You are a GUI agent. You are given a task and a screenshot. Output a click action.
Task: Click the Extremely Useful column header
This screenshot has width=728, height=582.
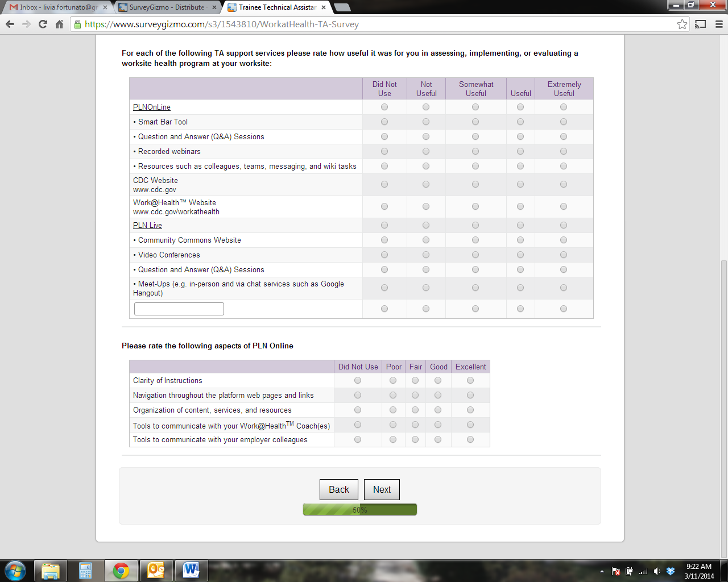tap(564, 89)
